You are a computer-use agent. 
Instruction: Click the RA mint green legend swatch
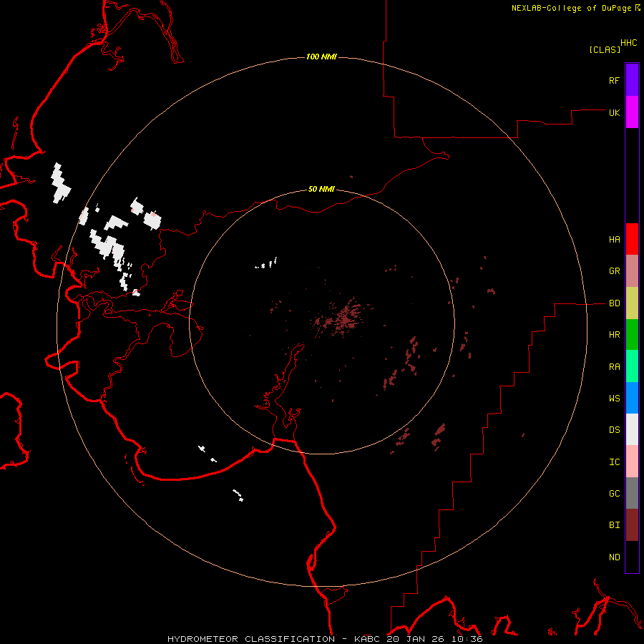[x=632, y=366]
